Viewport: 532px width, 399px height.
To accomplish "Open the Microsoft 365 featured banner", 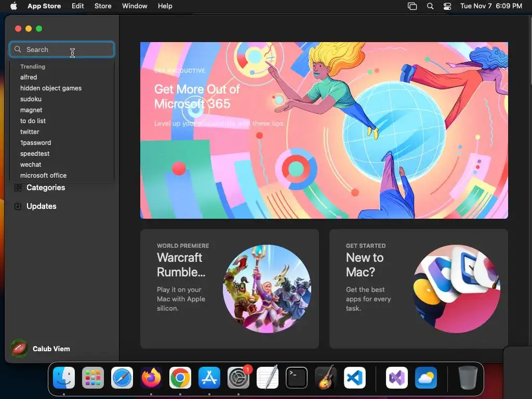I will [324, 130].
